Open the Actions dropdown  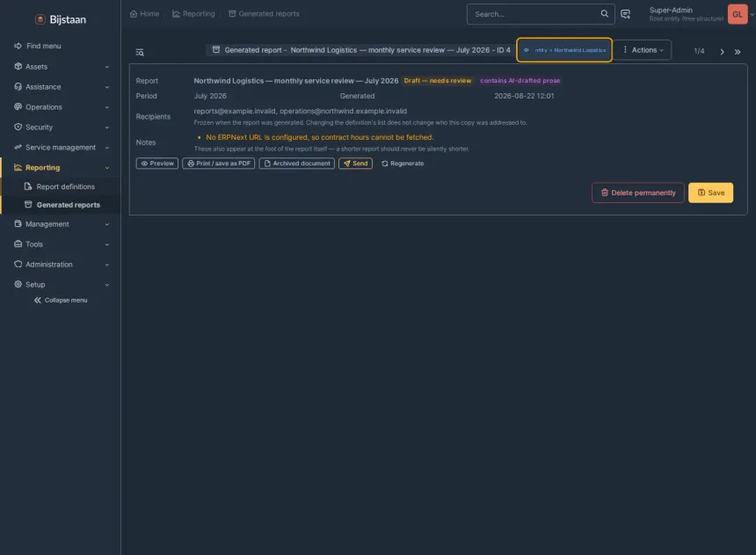(x=643, y=50)
